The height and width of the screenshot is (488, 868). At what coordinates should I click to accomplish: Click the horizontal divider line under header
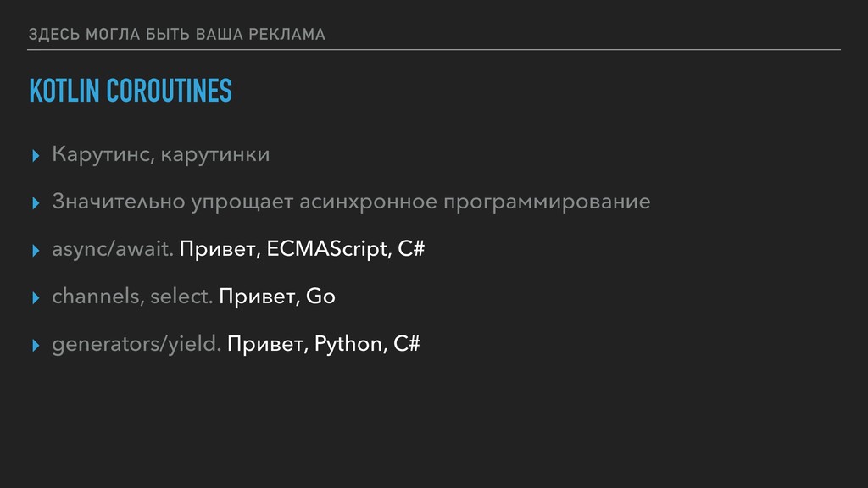(434, 50)
